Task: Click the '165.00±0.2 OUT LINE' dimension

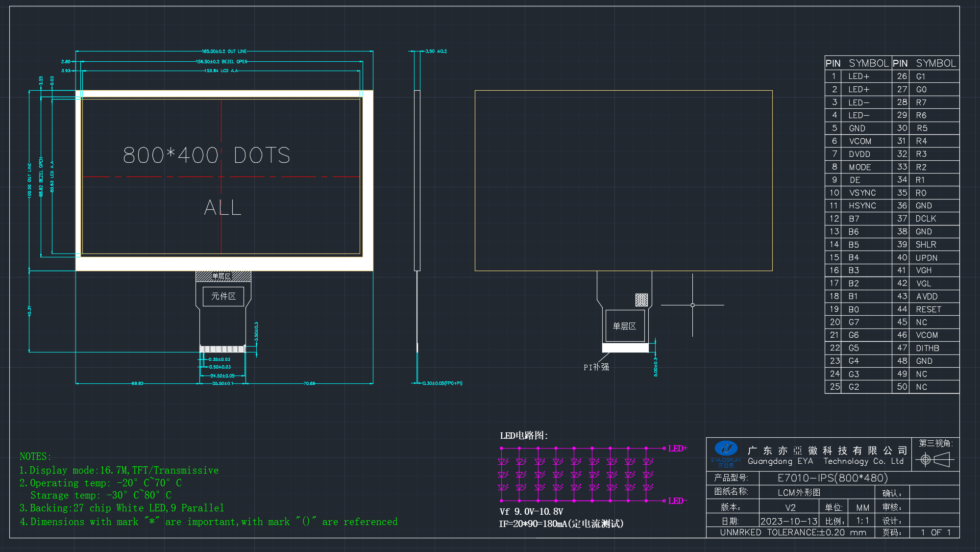Action: pos(224,51)
